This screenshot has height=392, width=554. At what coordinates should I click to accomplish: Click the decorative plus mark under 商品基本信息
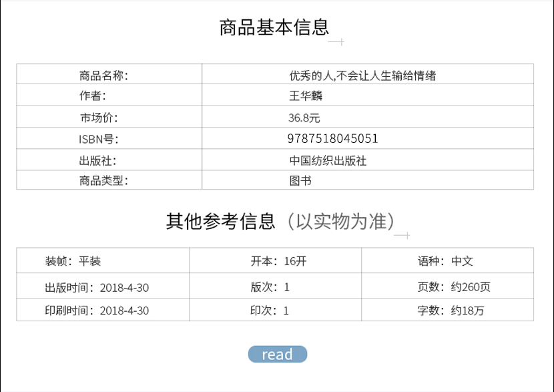pyautogui.click(x=340, y=43)
